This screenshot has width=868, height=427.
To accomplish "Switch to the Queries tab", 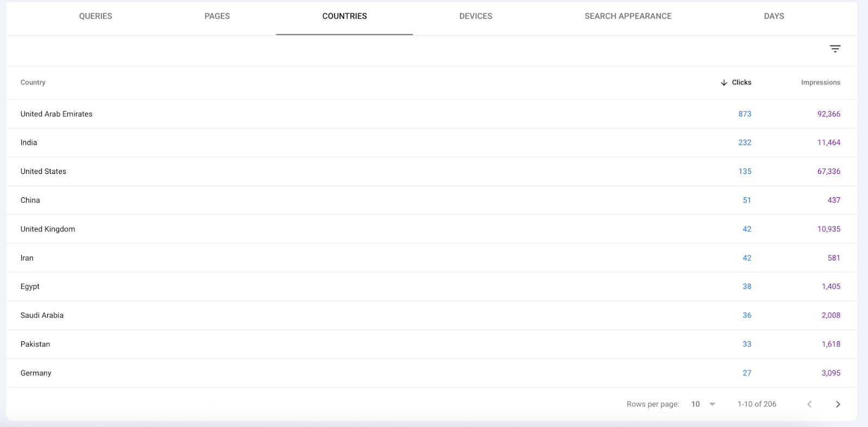I will (95, 16).
